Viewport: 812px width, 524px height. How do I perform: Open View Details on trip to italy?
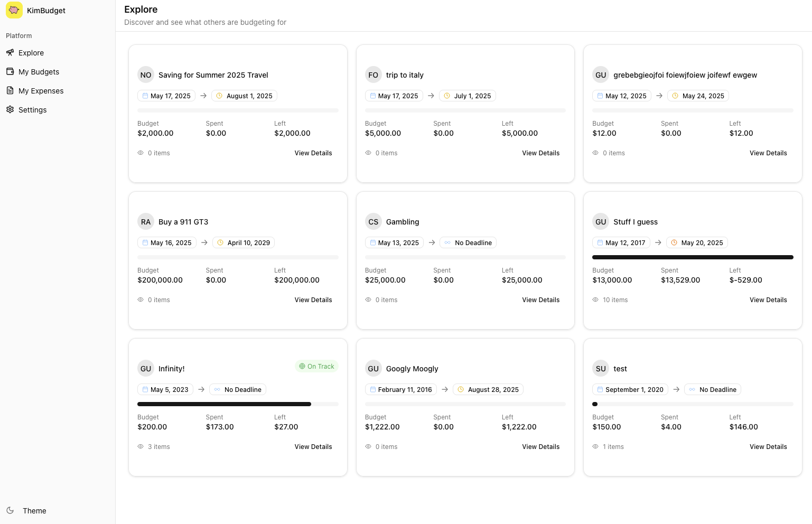pos(540,153)
